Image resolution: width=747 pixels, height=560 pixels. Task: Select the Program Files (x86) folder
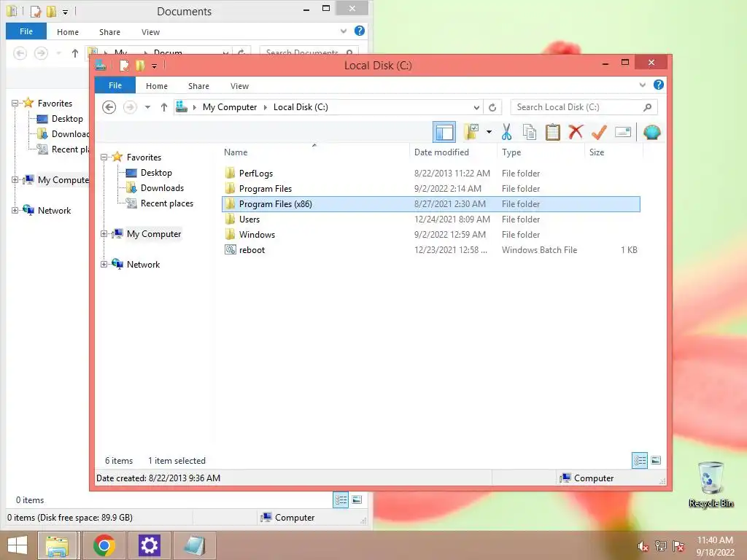pyautogui.click(x=431, y=204)
